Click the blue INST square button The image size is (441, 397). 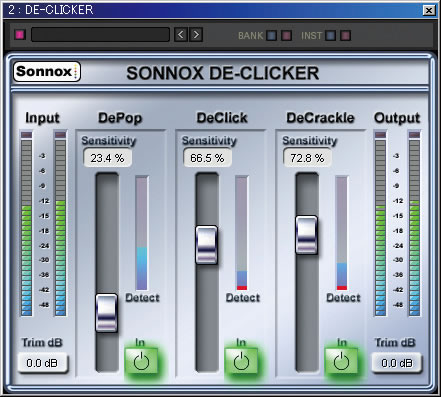[x=331, y=35]
